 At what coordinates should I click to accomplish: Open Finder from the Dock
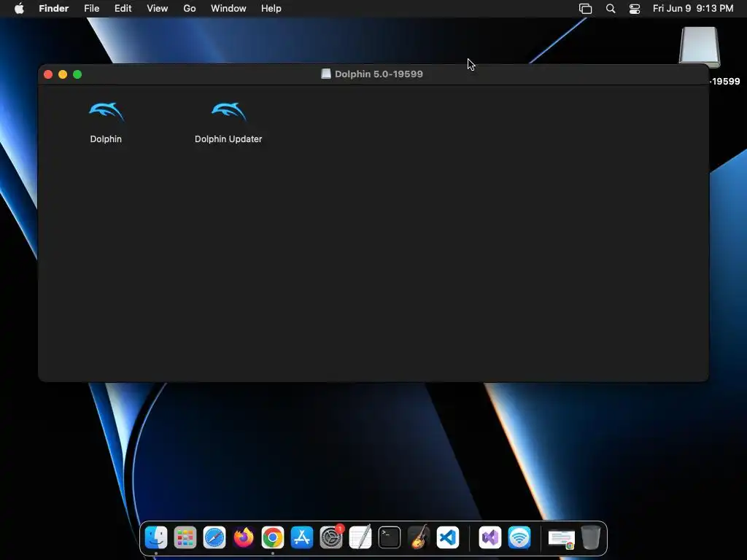(x=156, y=537)
